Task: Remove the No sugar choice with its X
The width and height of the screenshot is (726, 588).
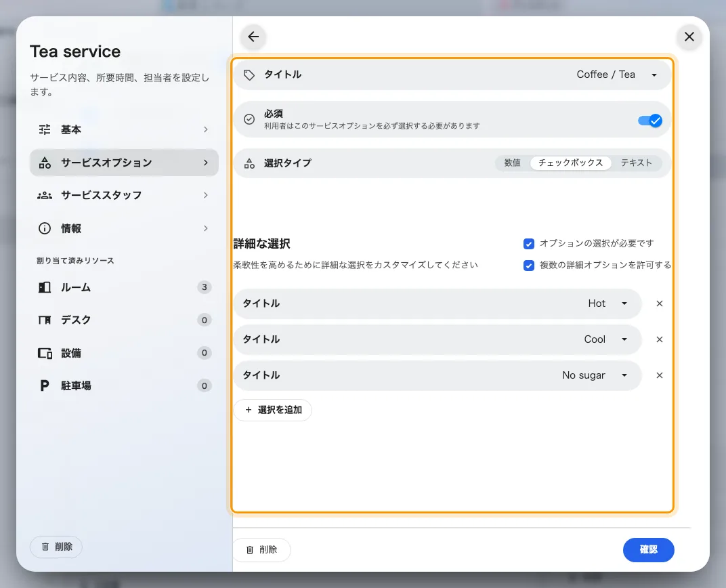Action: 660,375
